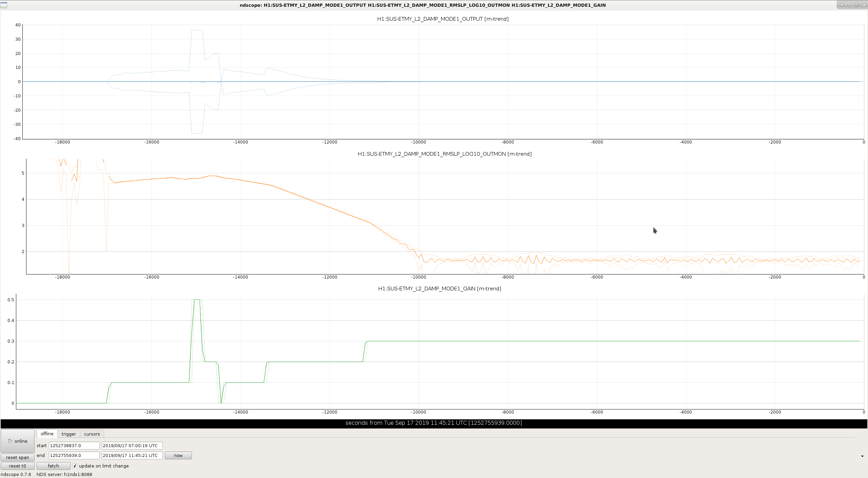Expand the small arrow at panel's right edge

coord(862,456)
